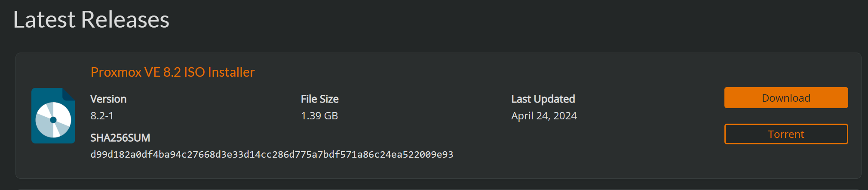Select the version number 8.2-1
868x190 pixels.
point(102,116)
